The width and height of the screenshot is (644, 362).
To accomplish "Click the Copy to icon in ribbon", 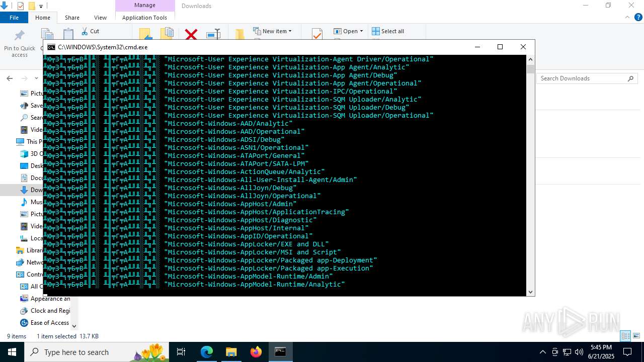I will click(167, 34).
